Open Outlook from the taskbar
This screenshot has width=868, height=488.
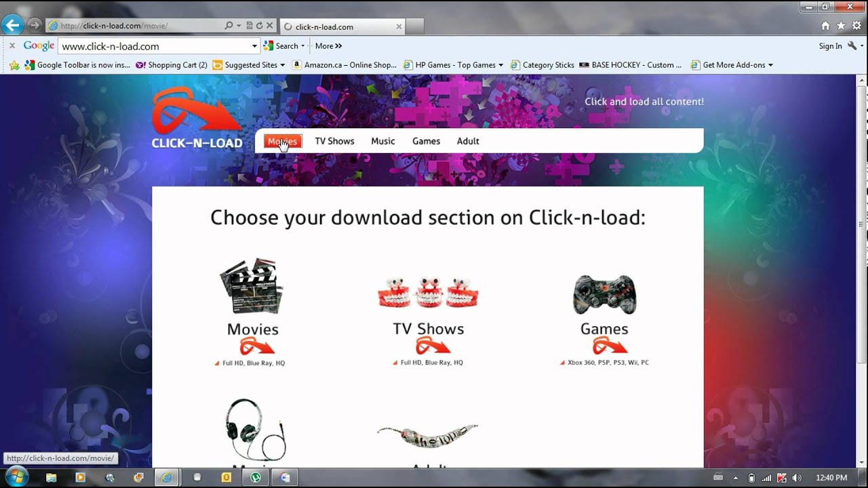(226, 477)
